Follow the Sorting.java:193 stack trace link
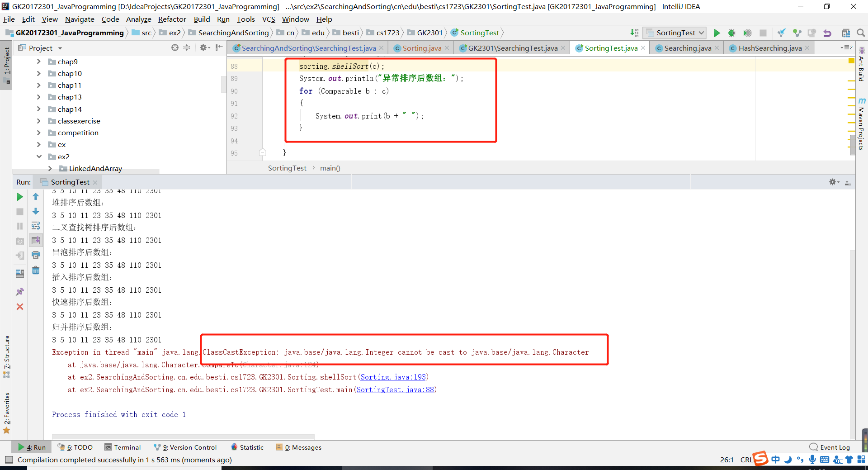868x470 pixels. [393, 377]
